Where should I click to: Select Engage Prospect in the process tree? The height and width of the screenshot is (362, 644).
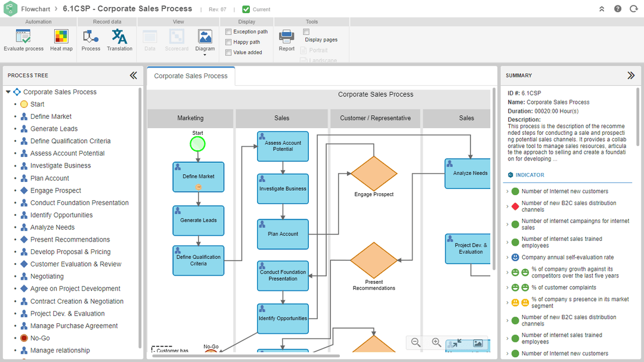point(55,190)
